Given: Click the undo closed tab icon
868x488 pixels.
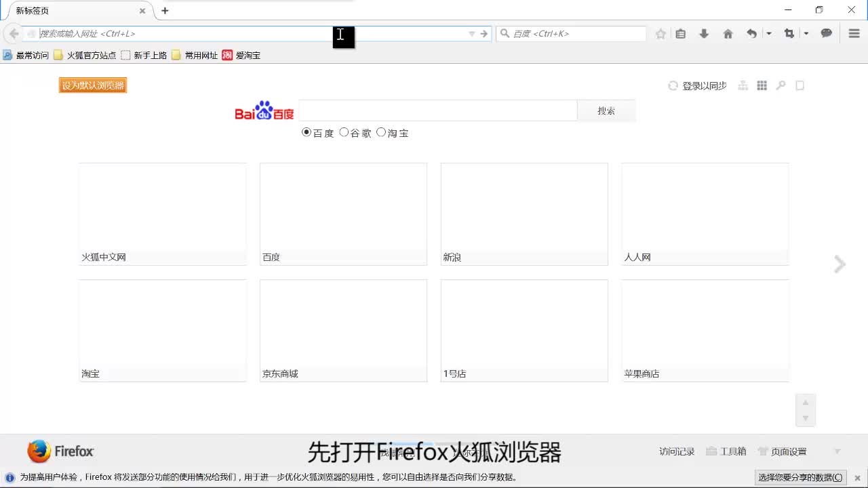Looking at the screenshot, I should (751, 34).
